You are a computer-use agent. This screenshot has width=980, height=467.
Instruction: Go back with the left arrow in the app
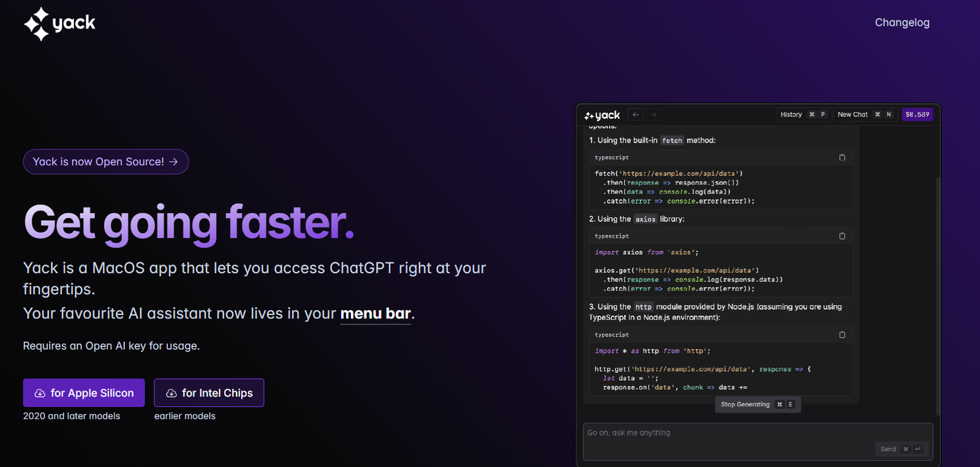[636, 114]
